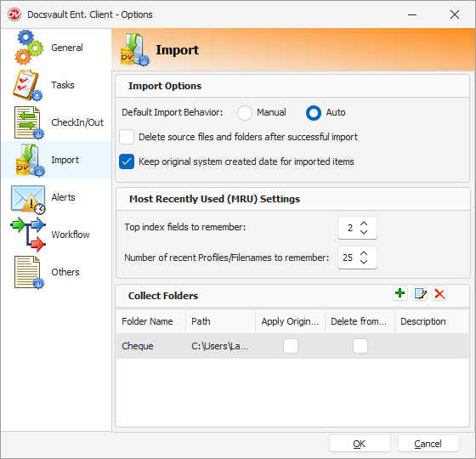Screen dimensions: 476x459
Task: Click the Delete from... column header
Action: click(x=360, y=321)
